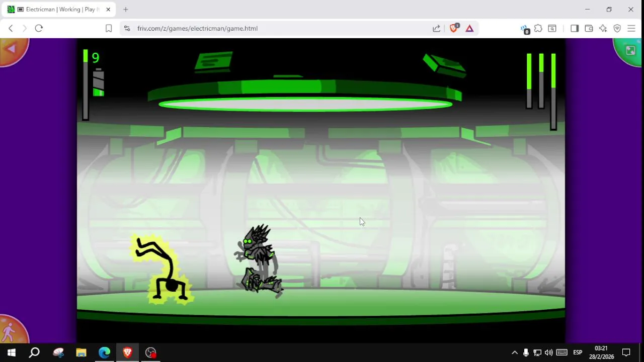Open site information icon beside the URL
This screenshot has width=644, height=362.
tap(127, 29)
